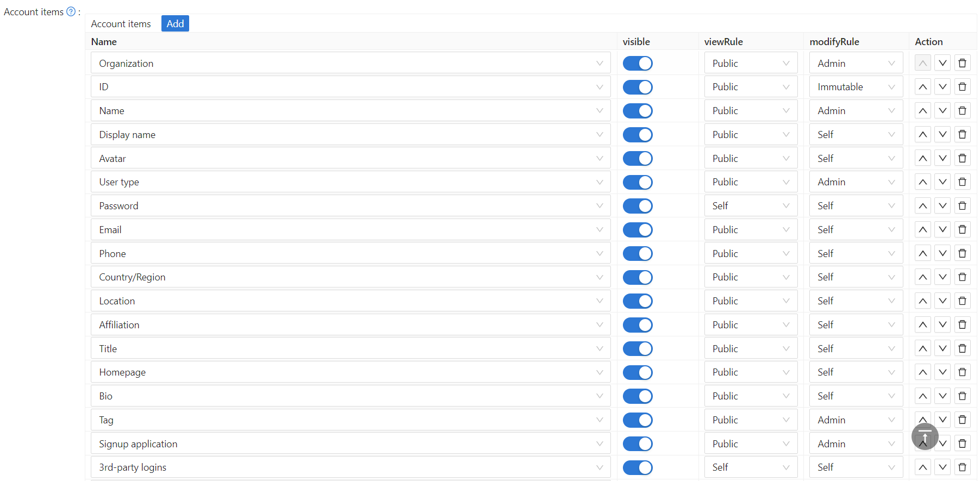This screenshot has height=481, width=980.
Task: Move the ID row up
Action: (922, 87)
